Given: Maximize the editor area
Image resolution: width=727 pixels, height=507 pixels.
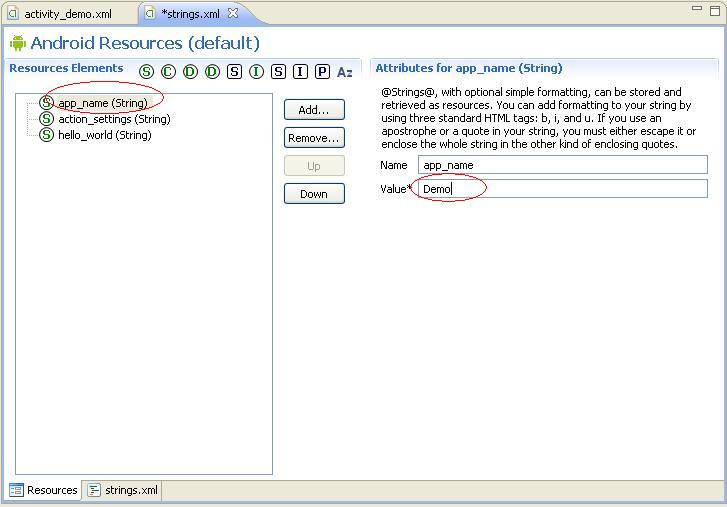Looking at the screenshot, I should tap(715, 10).
